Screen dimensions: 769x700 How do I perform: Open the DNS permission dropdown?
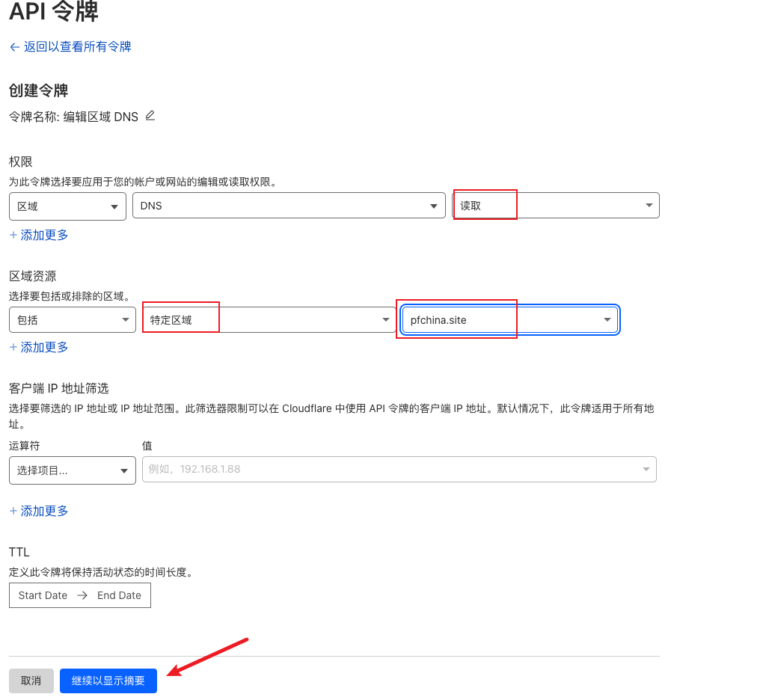click(x=287, y=206)
